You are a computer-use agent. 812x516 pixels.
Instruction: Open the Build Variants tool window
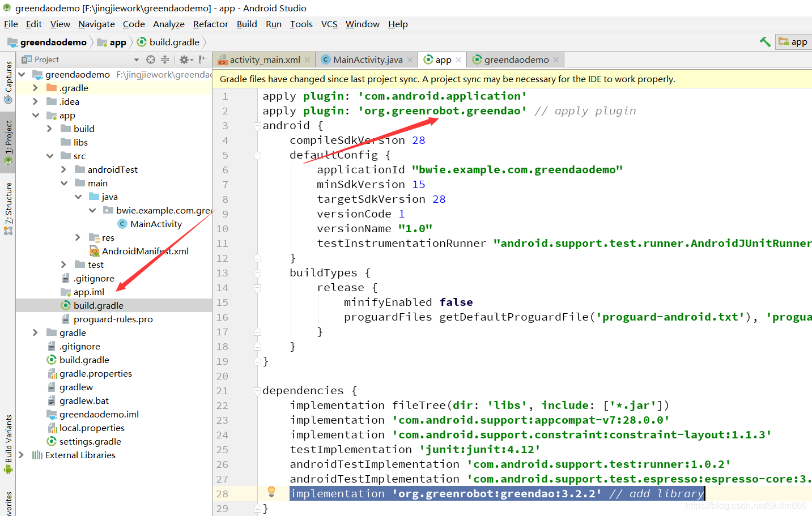point(8,445)
